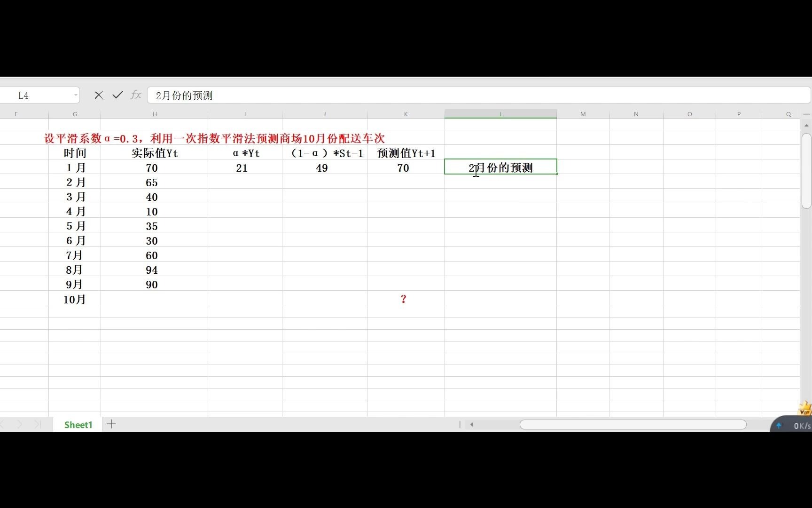812x508 pixels.
Task: Click the VIP crown icon
Action: coord(805,408)
